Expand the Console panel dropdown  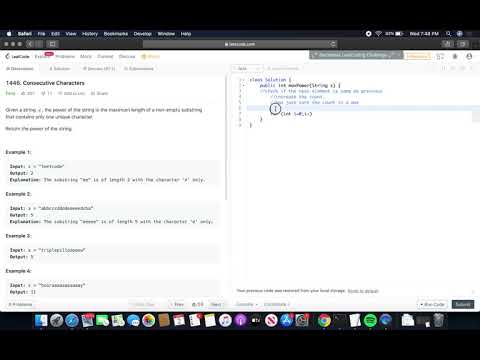pos(247,304)
